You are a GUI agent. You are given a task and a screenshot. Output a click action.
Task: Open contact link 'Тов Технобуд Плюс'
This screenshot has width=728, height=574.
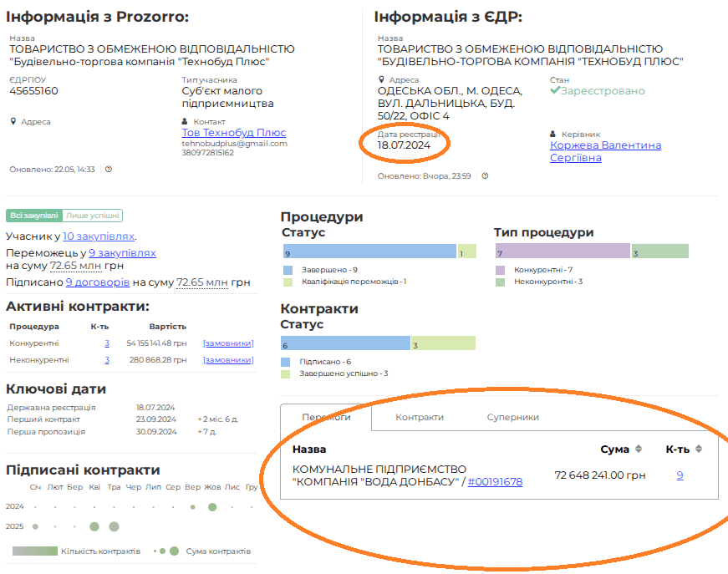coord(234,133)
